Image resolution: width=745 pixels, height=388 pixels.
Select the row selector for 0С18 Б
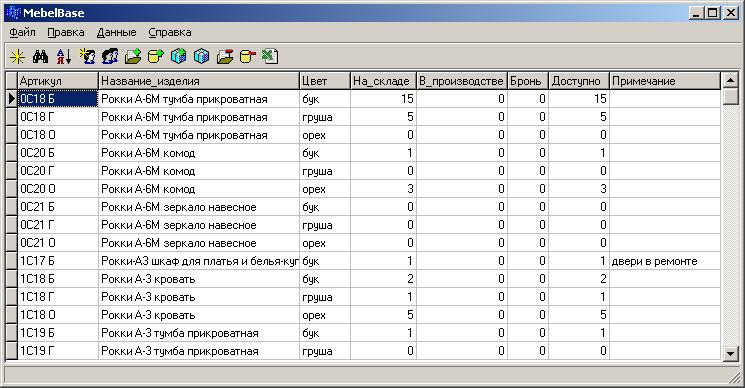click(x=11, y=99)
